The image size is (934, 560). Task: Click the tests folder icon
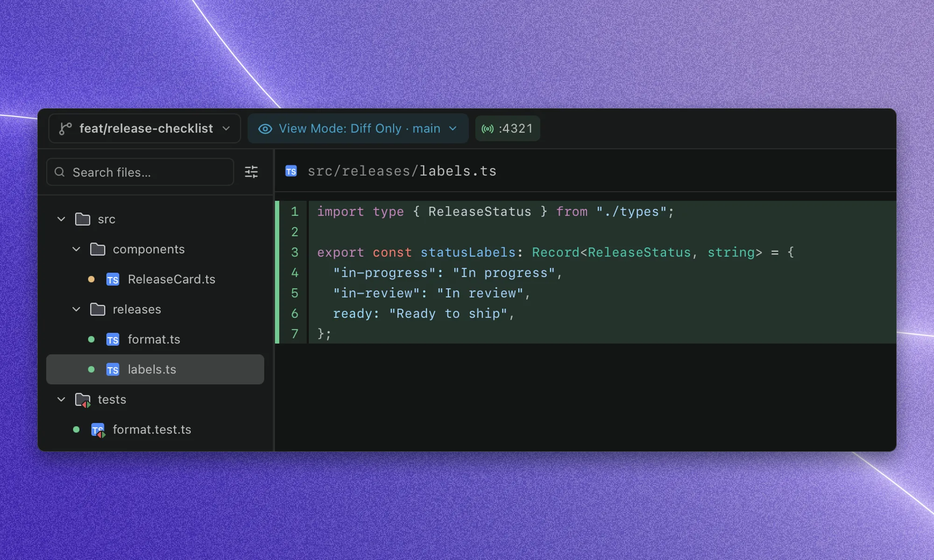83,400
